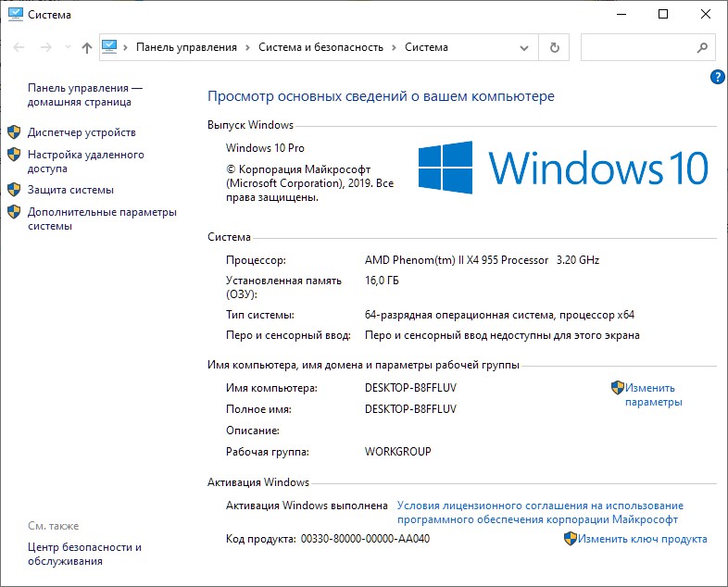Screen dimensions: 728x587
Task: Click the search magnifier icon
Action: [x=702, y=47]
